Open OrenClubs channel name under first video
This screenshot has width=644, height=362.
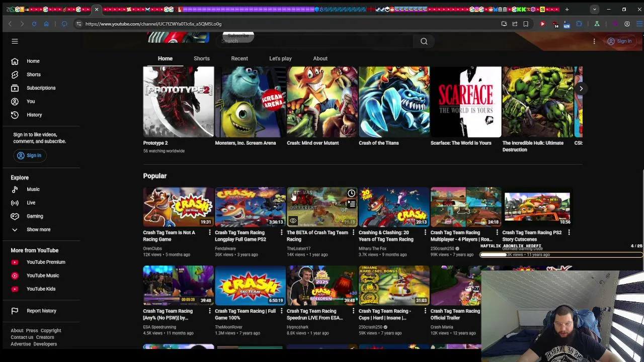coord(152,248)
